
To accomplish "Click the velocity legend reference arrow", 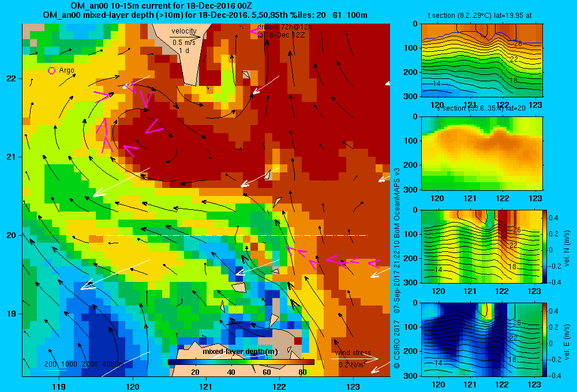I will coord(185,37).
